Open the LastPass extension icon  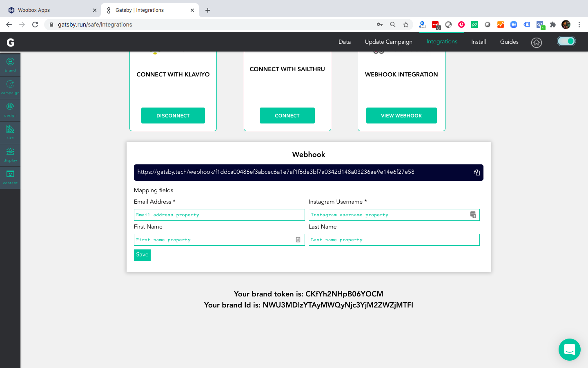click(x=436, y=25)
